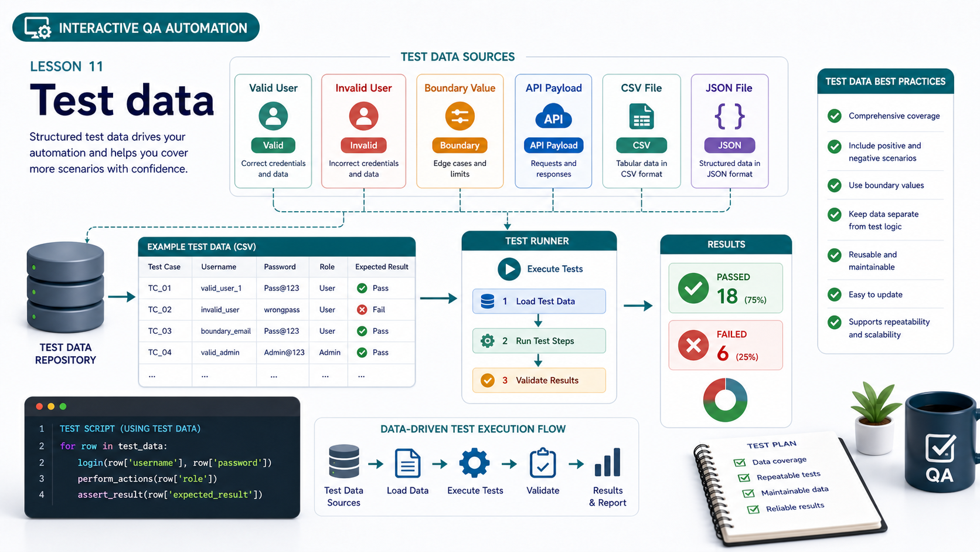The height and width of the screenshot is (552, 980).
Task: Click the green dot in code window
Action: pyautogui.click(x=63, y=407)
